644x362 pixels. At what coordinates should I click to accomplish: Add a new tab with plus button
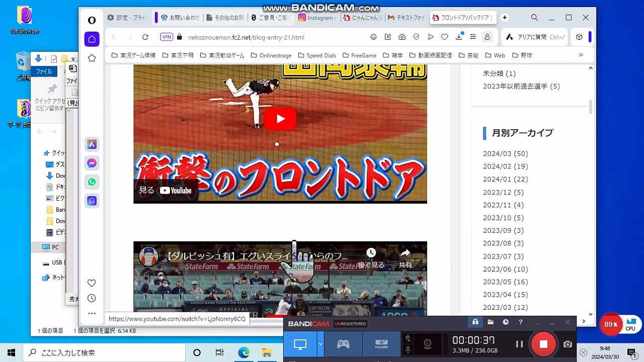(505, 18)
